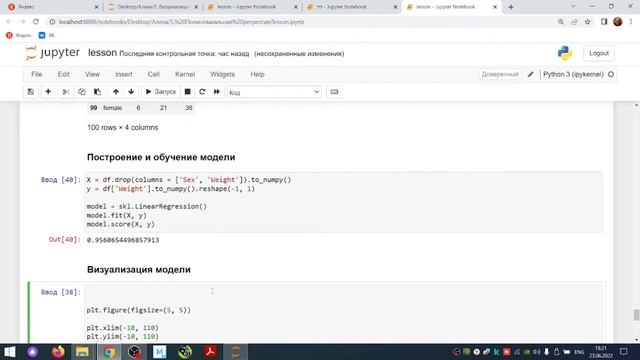
Task: Click the heading Визуализация модели
Action: 139,269
